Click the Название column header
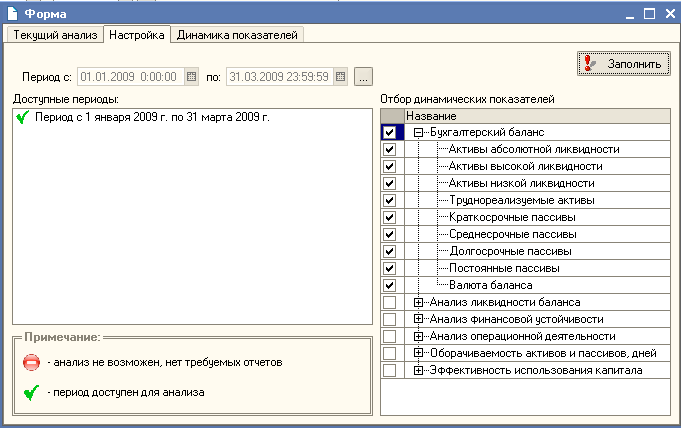The width and height of the screenshot is (681, 428). (537, 116)
